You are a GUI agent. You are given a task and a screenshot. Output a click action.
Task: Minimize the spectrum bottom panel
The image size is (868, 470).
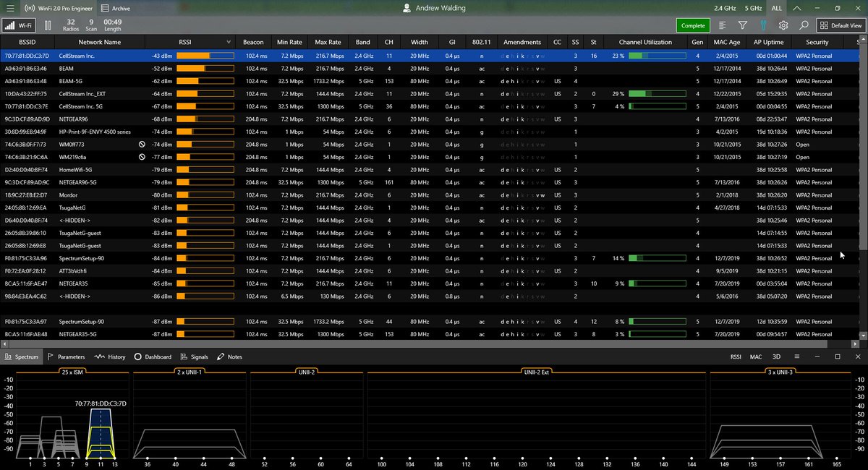click(817, 356)
